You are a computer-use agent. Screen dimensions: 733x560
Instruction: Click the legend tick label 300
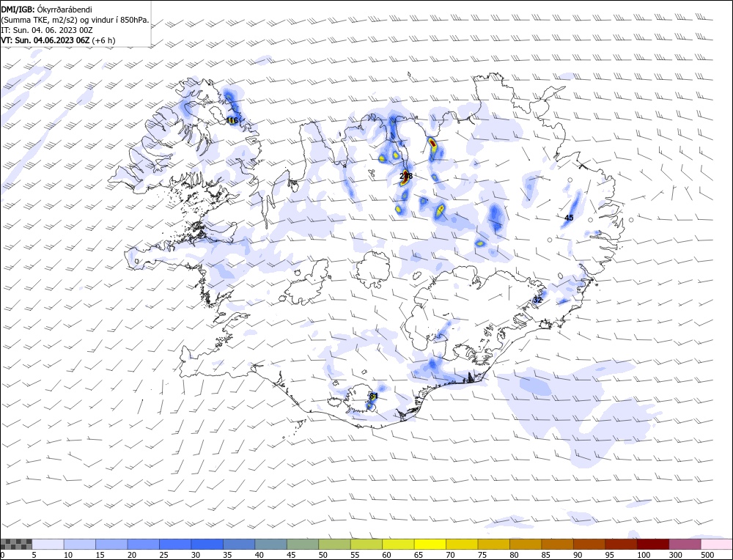[x=675, y=555]
